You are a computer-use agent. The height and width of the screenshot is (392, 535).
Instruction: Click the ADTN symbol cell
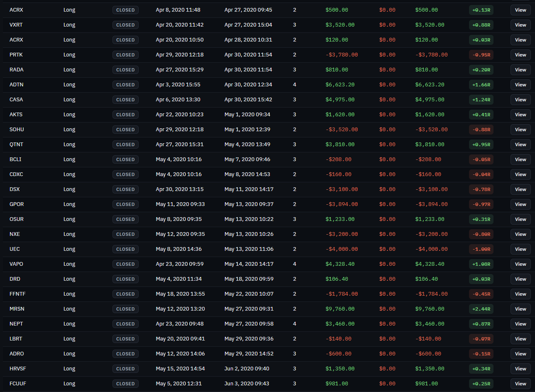(x=17, y=85)
